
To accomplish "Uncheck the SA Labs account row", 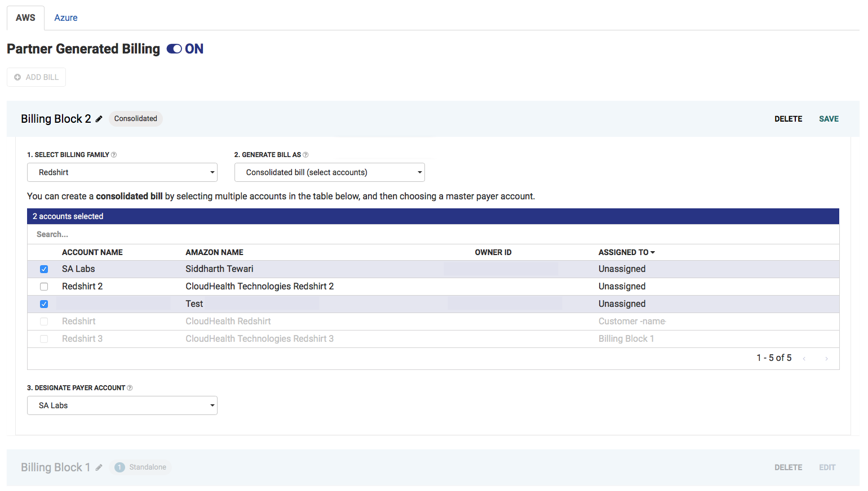I will click(x=44, y=269).
